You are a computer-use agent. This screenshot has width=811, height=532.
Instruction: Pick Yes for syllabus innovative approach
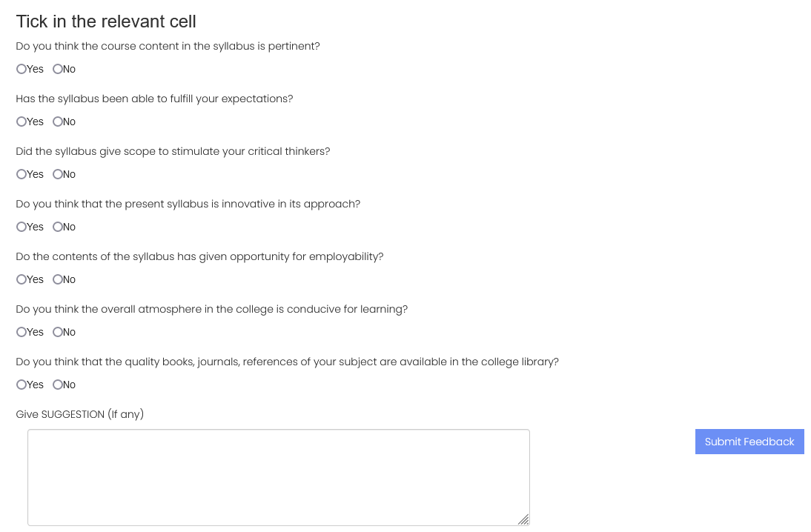tap(21, 227)
